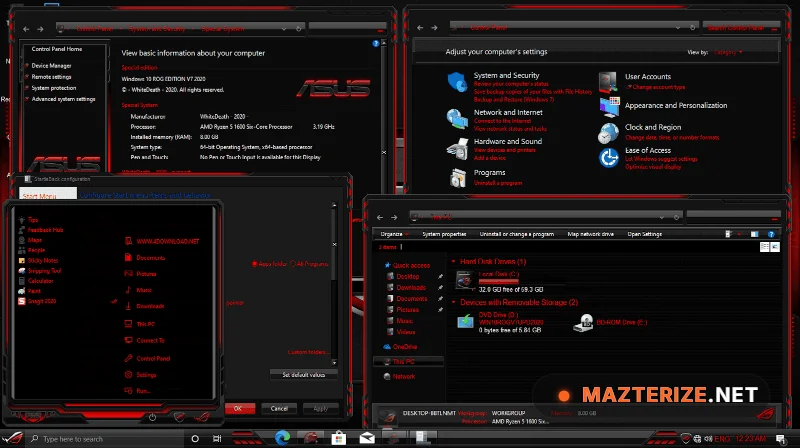Cancel the StartIsBack configuration dialog
The image size is (800, 448).
(279, 408)
